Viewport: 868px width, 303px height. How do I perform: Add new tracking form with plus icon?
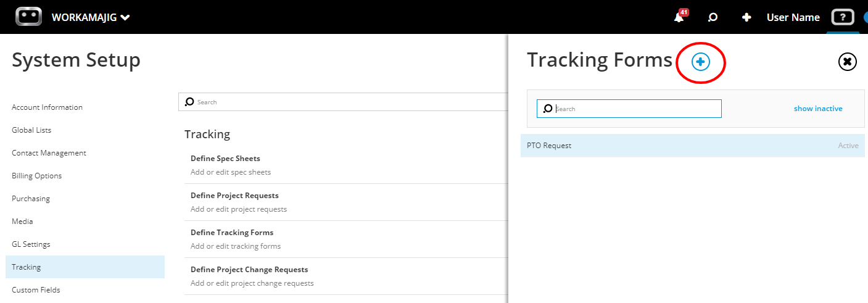(700, 61)
